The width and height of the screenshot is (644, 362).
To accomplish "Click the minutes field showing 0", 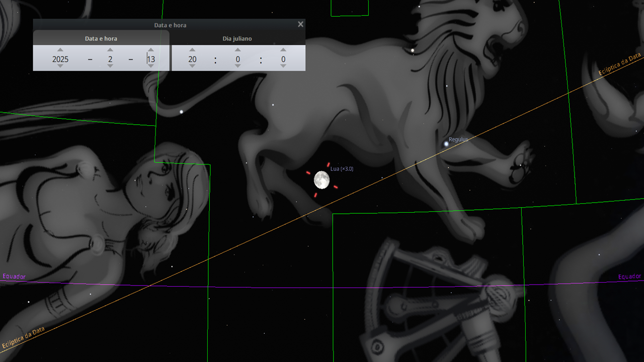I will (x=237, y=59).
